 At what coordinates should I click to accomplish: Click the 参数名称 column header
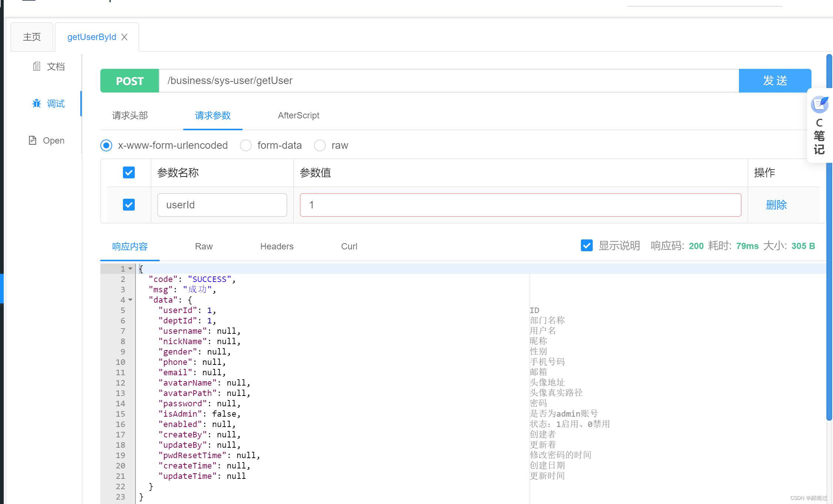click(178, 172)
